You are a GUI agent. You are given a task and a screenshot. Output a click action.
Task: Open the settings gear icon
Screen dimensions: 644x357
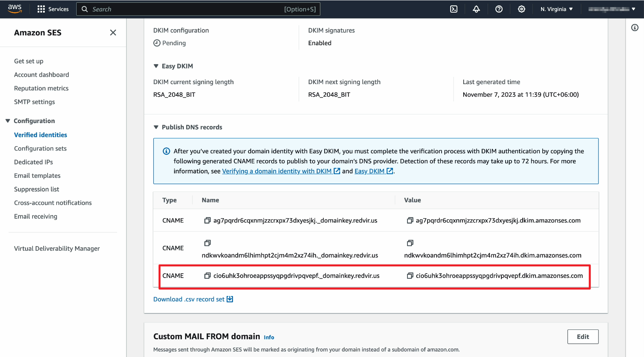tap(521, 9)
